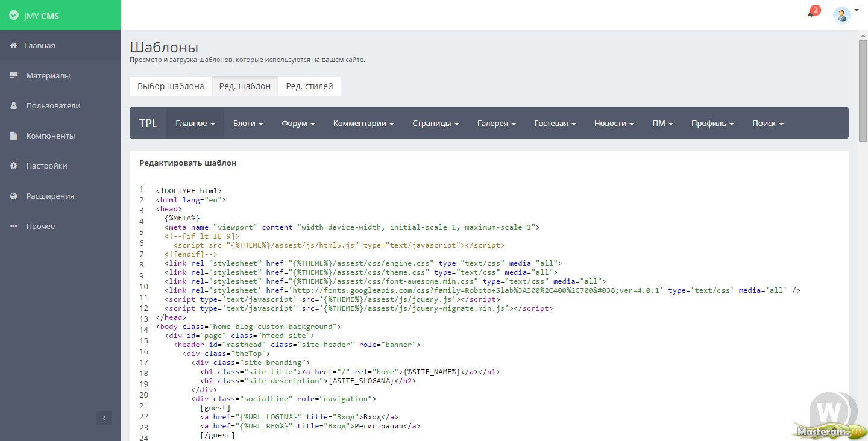Viewport: 868px width, 441px height.
Task: Click the engine.css stylesheet line
Action: (363, 263)
